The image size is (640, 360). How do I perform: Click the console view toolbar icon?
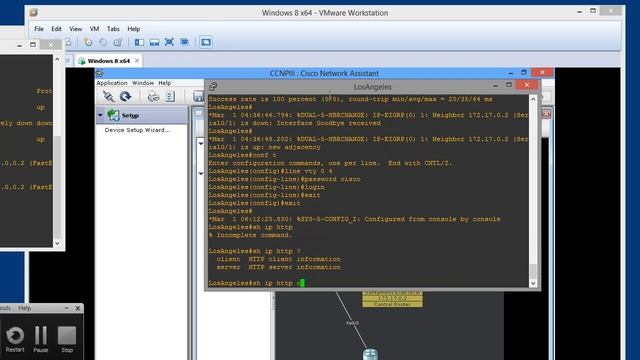pyautogui.click(x=206, y=42)
